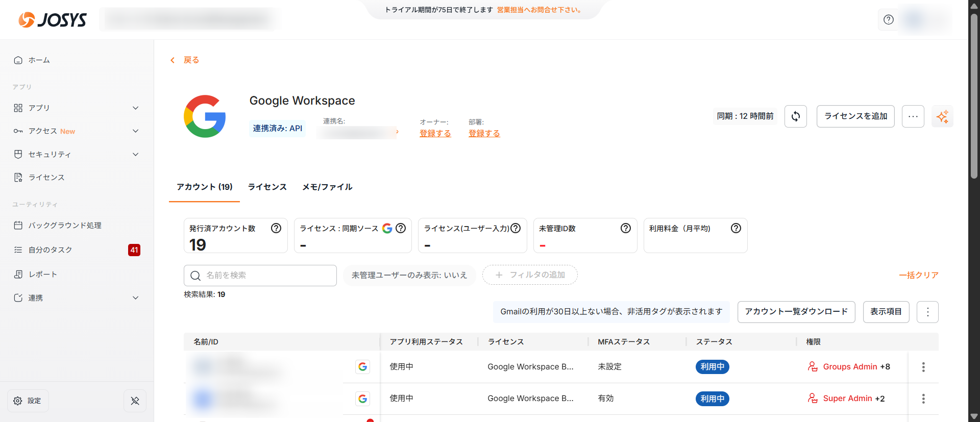
Task: Expand the セキュリティ sidebar section
Action: pyautogui.click(x=135, y=154)
